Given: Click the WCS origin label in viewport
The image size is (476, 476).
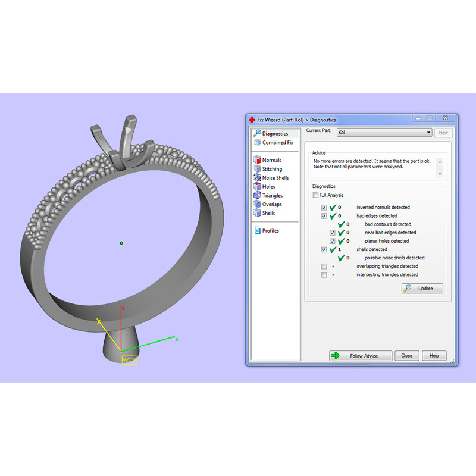Looking at the screenshot, I should pos(129,360).
